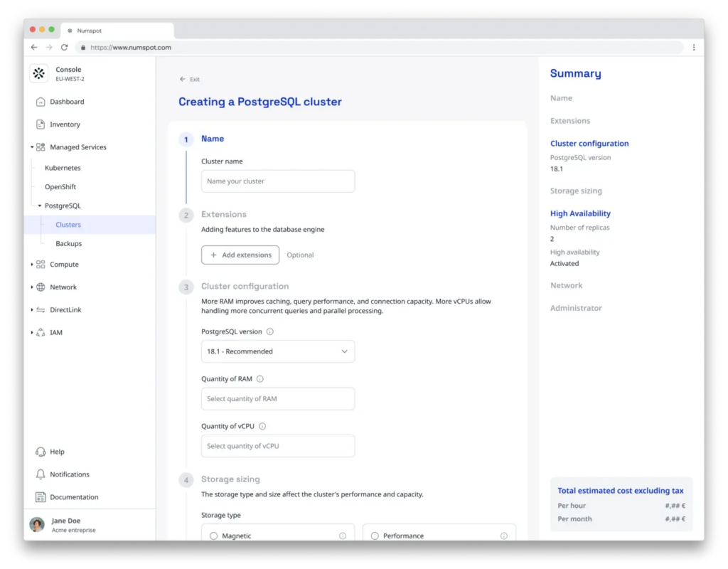Screen dimensions: 728x569
Task: Click info icon next to Quantity of RAM
Action: coord(260,379)
